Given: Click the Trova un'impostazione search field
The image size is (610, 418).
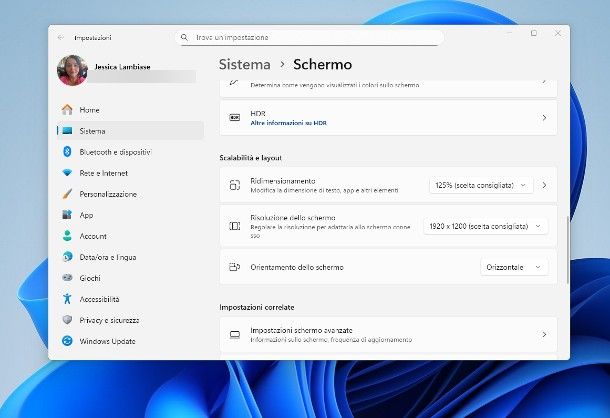Looking at the screenshot, I should [310, 37].
